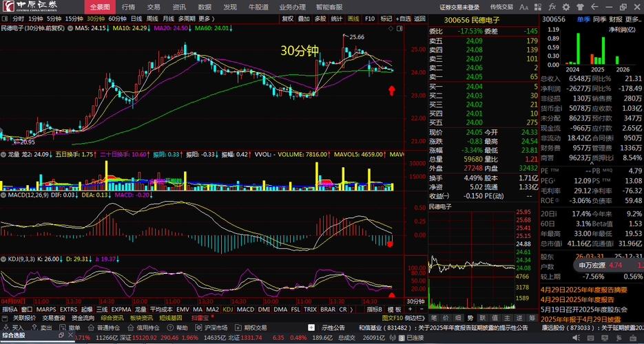The width and height of the screenshot is (644, 344).
Task: Open the fx formula editor icon
Action: tap(552, 7)
